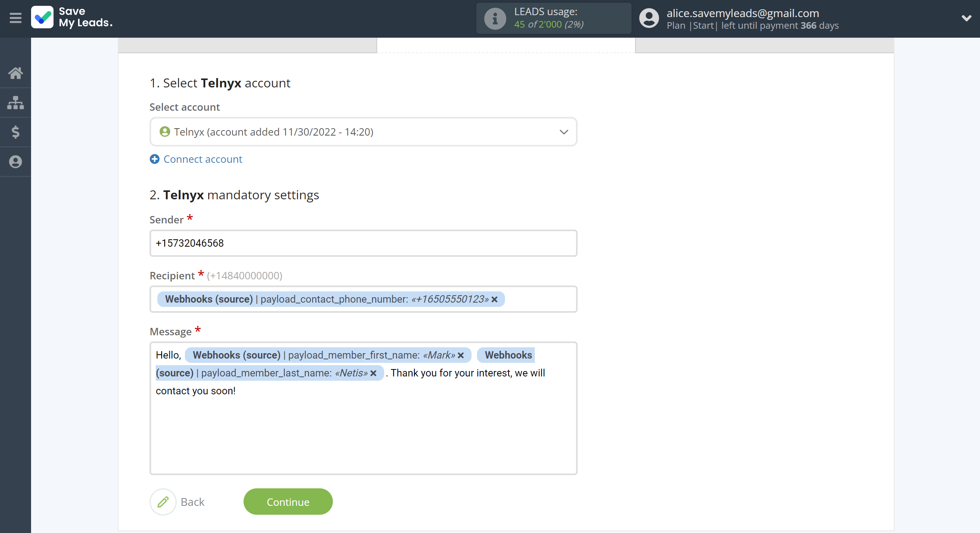Click the Connect account link
Image resolution: width=980 pixels, height=533 pixels.
point(203,159)
